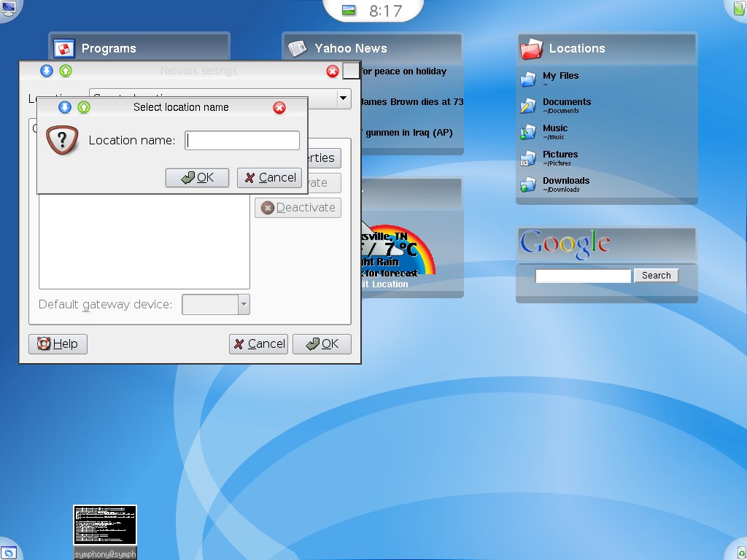The width and height of the screenshot is (747, 560).
Task: Close the Select location name dialog
Action: 279,108
